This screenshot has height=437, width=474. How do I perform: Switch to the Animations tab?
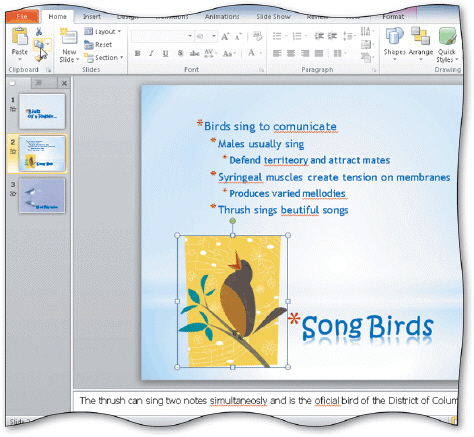click(x=222, y=16)
